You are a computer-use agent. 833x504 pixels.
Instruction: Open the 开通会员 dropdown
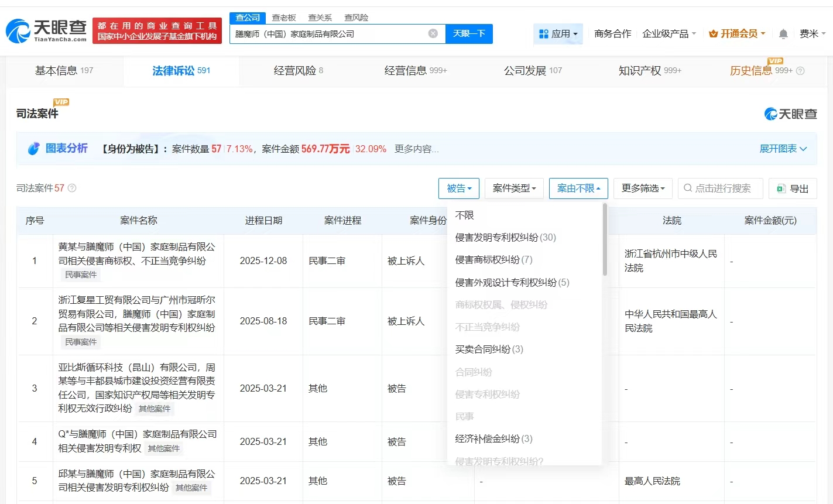click(x=737, y=34)
